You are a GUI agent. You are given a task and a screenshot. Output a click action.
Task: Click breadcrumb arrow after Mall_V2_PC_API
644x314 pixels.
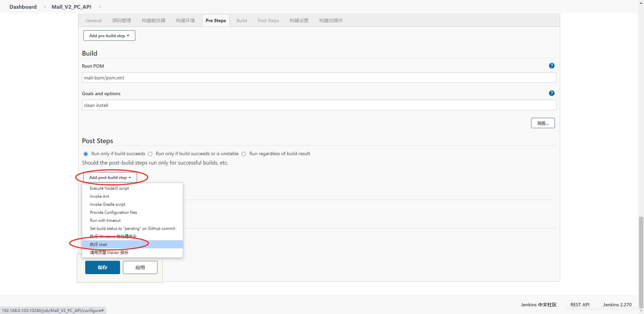(100, 7)
